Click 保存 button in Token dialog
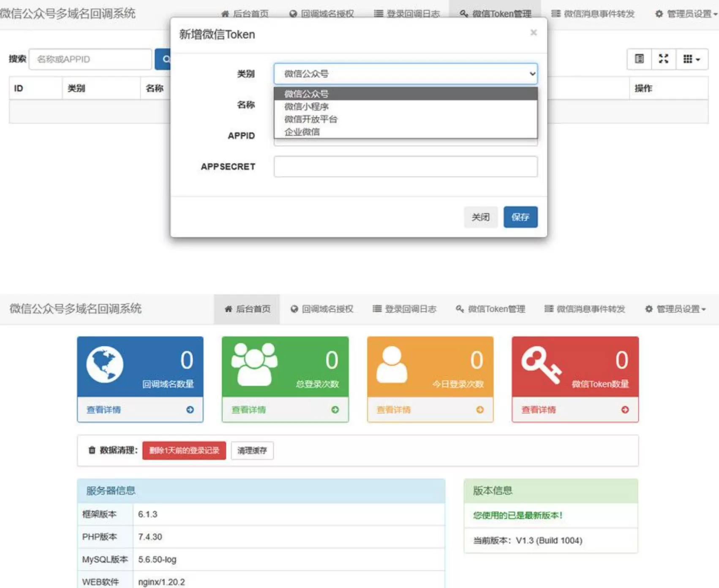Image resolution: width=719 pixels, height=588 pixels. (520, 217)
